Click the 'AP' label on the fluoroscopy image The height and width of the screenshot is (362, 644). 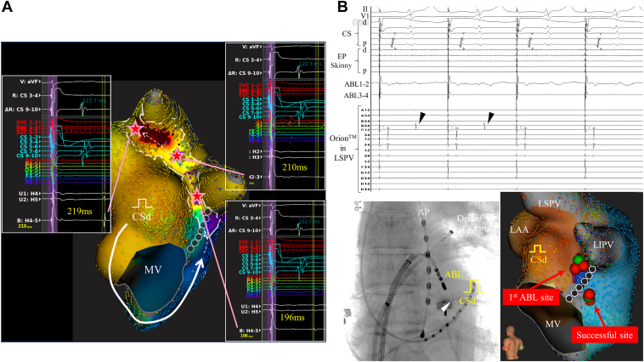(x=423, y=212)
